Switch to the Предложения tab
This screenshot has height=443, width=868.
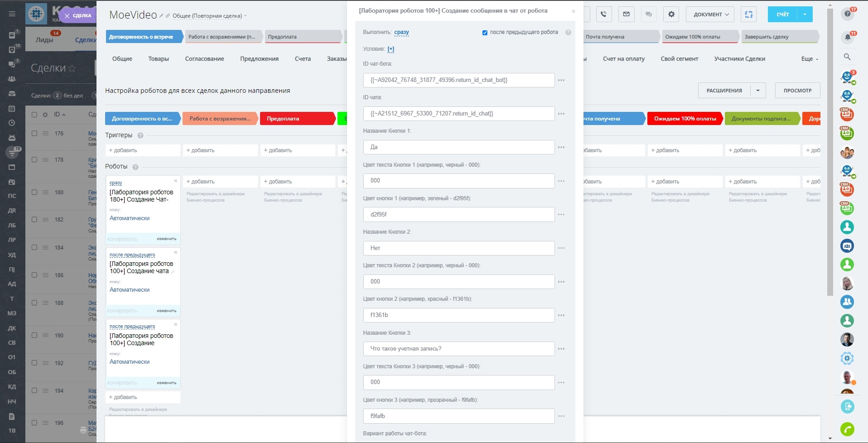[x=259, y=59]
